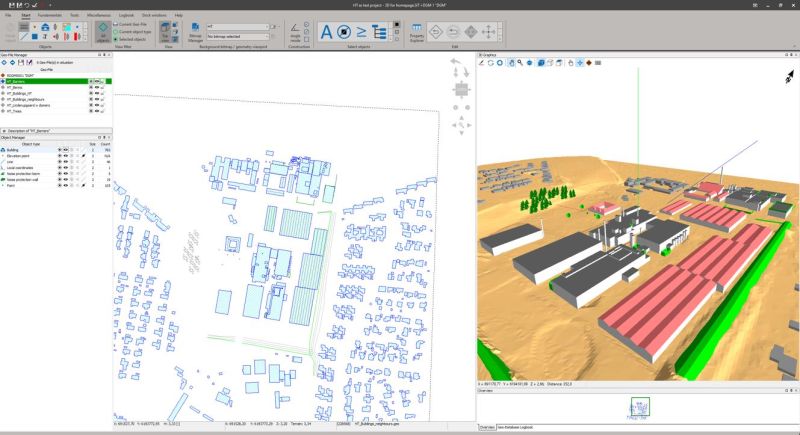This screenshot has width=800, height=435.
Task: Select the hand pan tool in 3D Graphics
Action: click(x=511, y=63)
